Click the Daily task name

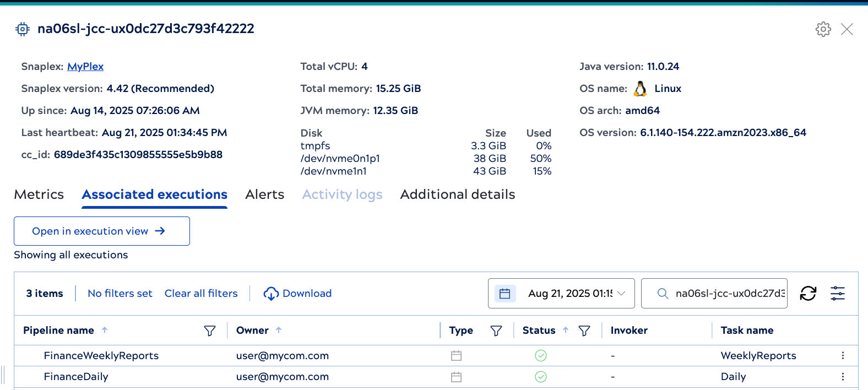(x=733, y=377)
